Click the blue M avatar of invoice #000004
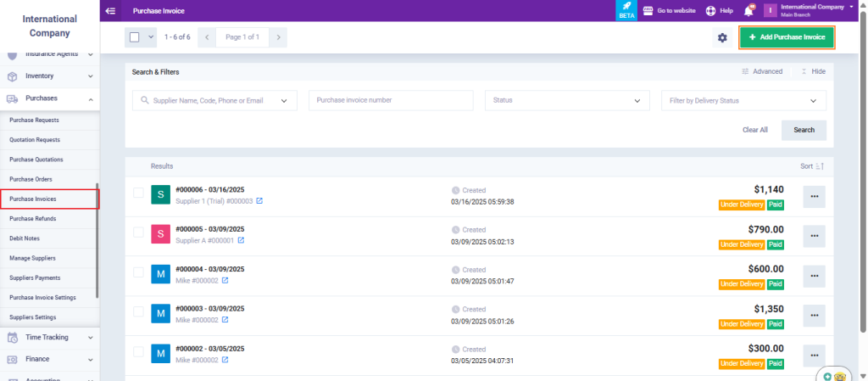This screenshot has height=381, width=868. (160, 273)
